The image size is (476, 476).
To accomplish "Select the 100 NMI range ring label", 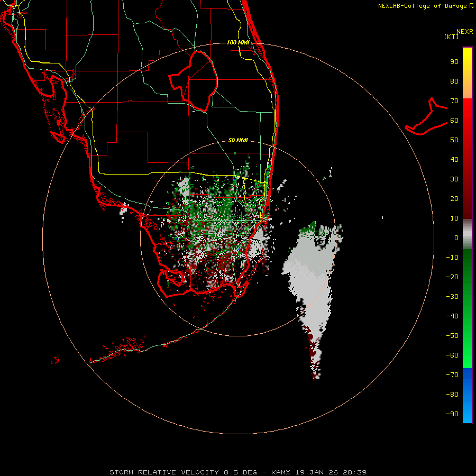I will coord(238,42).
